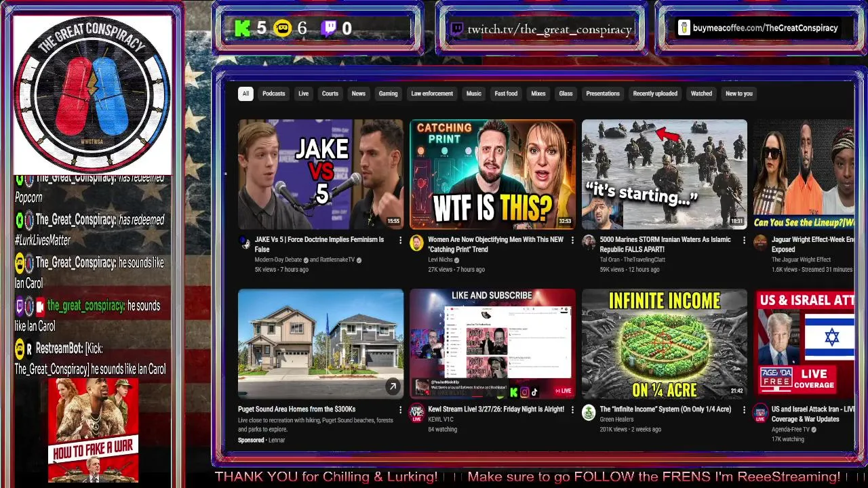Open 'Puget Sound Area Homes' ad title

pyautogui.click(x=296, y=409)
